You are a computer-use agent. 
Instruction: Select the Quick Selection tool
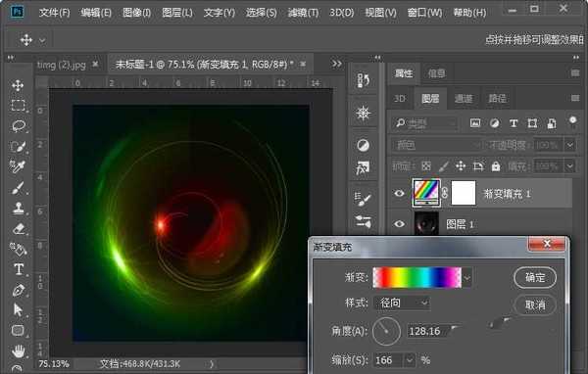pyautogui.click(x=18, y=147)
